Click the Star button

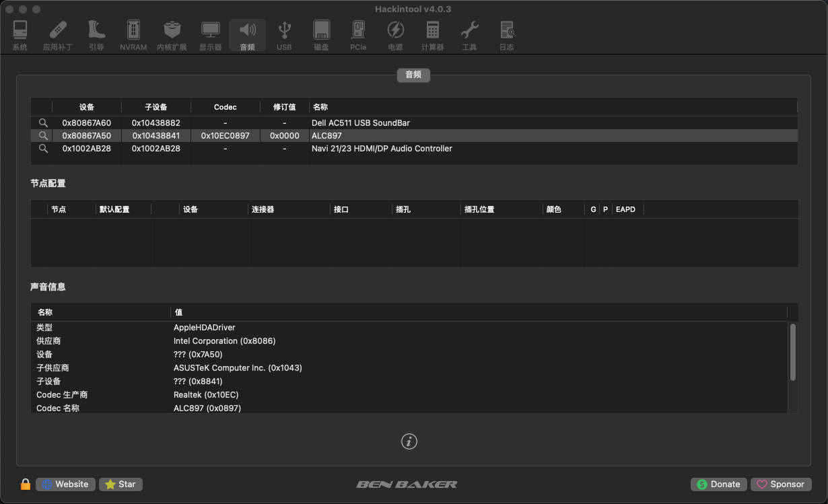120,484
